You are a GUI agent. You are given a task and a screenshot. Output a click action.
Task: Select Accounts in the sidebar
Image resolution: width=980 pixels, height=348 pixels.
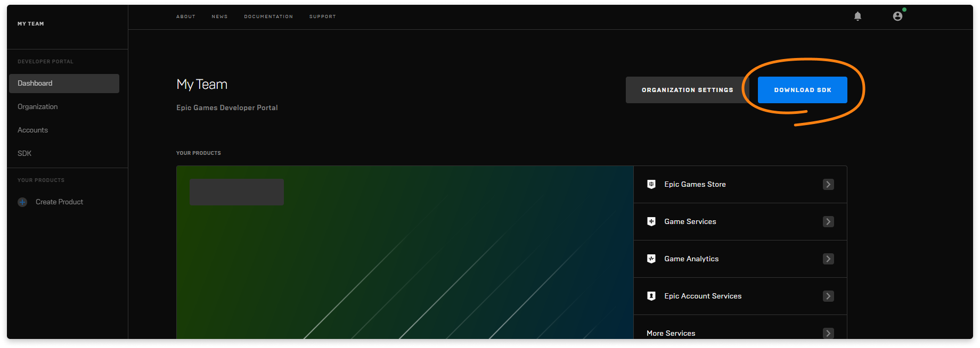point(33,130)
